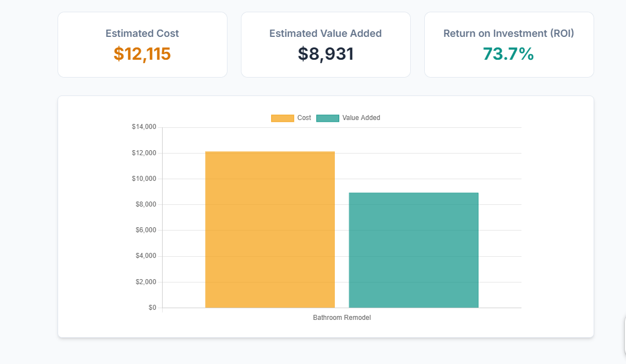Select the orange Cost bar in chart
626x364 pixels.
(x=270, y=229)
